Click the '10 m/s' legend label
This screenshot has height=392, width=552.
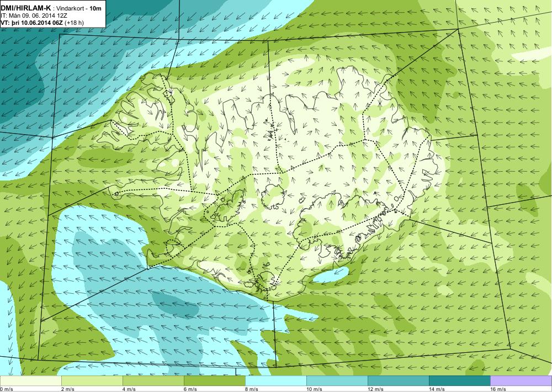coord(315,389)
